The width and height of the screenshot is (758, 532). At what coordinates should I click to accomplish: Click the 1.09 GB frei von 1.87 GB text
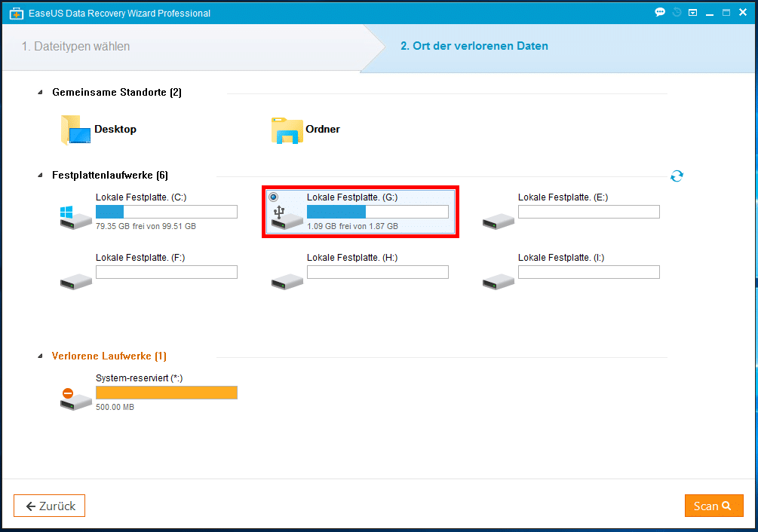pos(352,226)
